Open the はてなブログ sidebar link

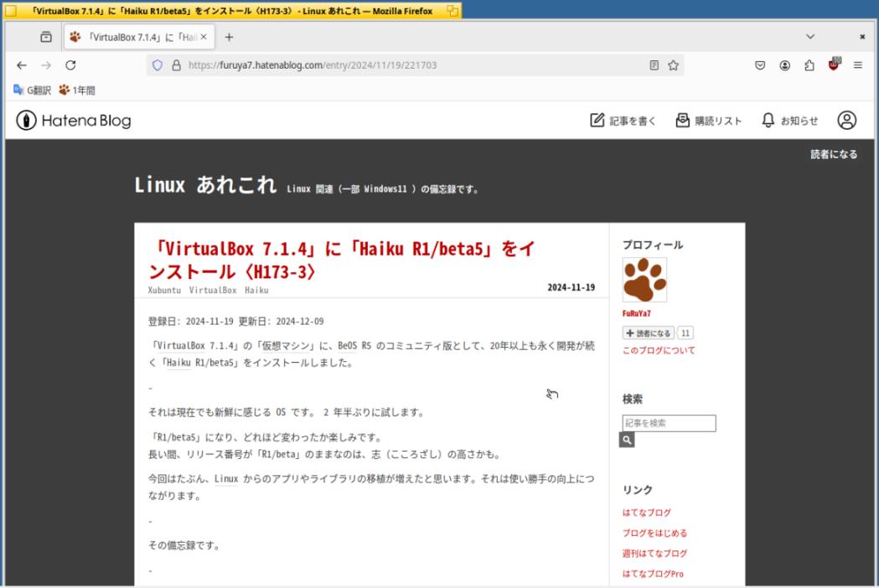646,513
